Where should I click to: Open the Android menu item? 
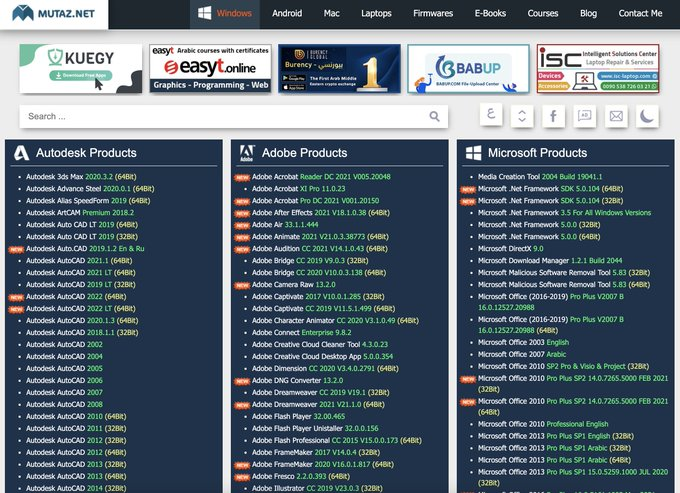[287, 13]
